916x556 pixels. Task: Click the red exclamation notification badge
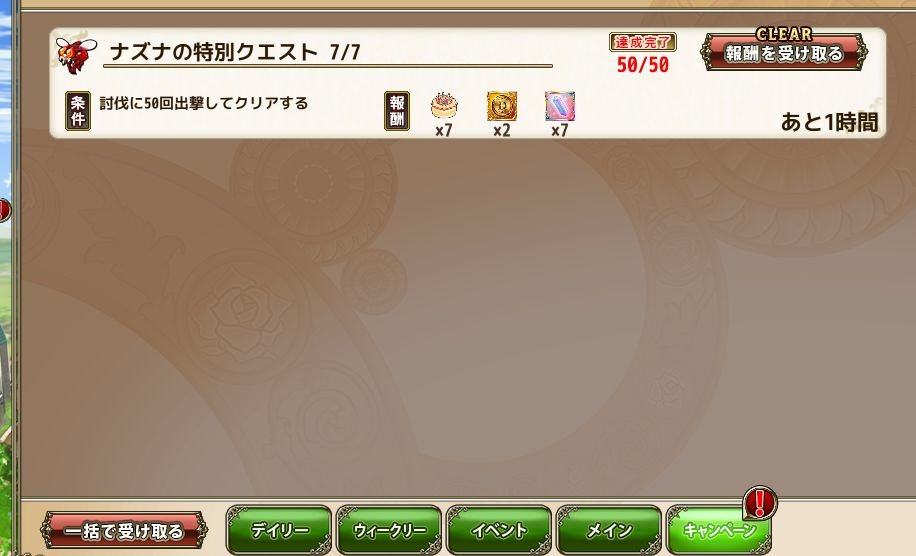coord(759,502)
